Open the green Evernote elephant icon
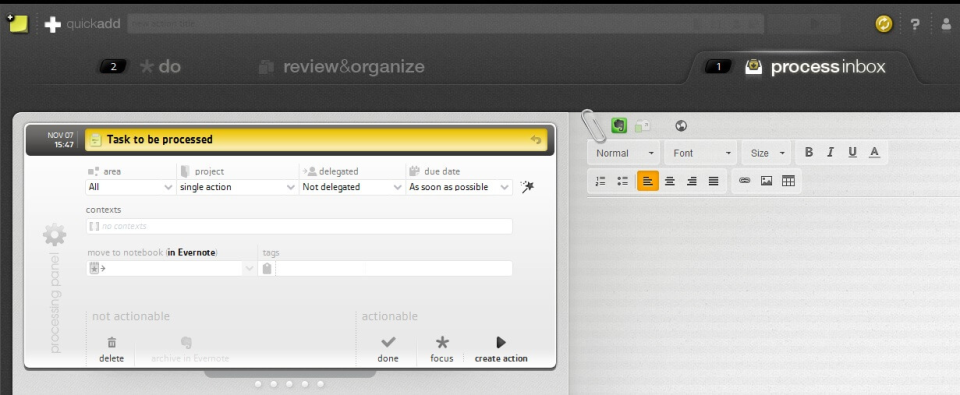 click(619, 126)
